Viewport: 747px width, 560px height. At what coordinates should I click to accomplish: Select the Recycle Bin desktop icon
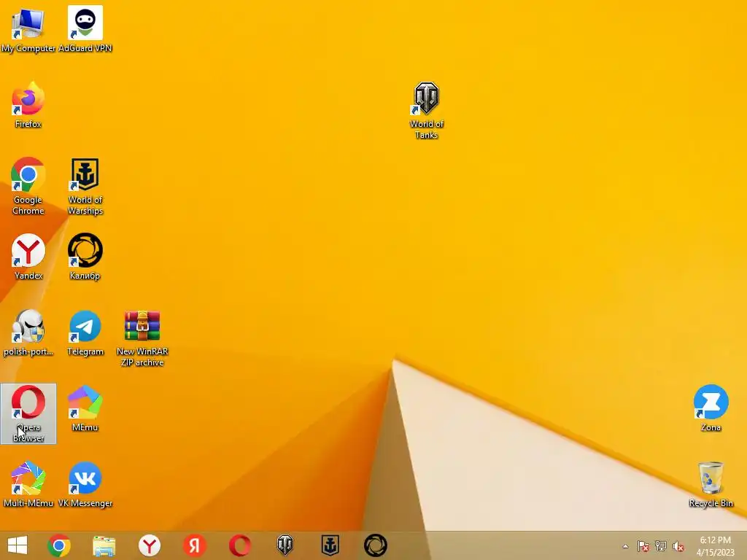pos(711,484)
